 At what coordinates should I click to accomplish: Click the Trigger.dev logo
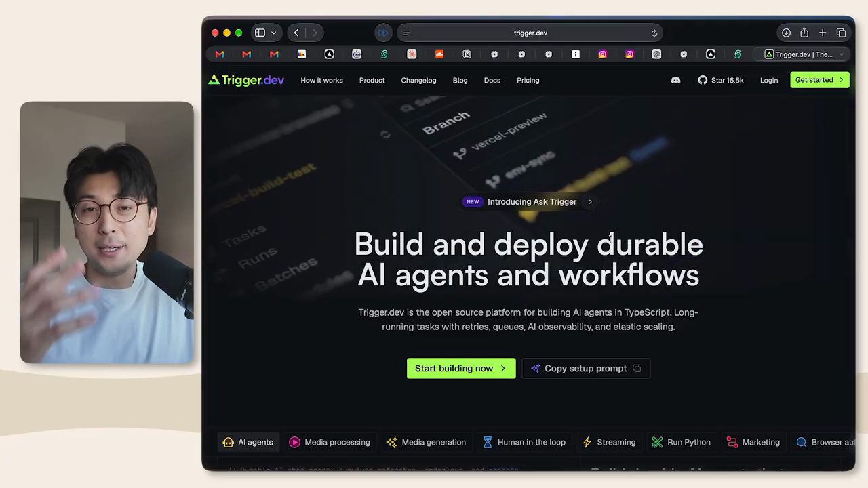click(246, 80)
